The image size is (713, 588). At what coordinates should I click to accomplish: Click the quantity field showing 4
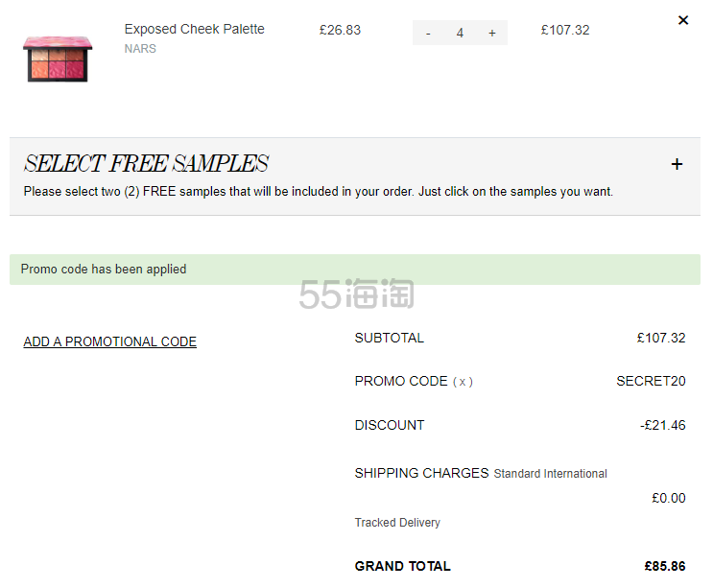pos(460,34)
